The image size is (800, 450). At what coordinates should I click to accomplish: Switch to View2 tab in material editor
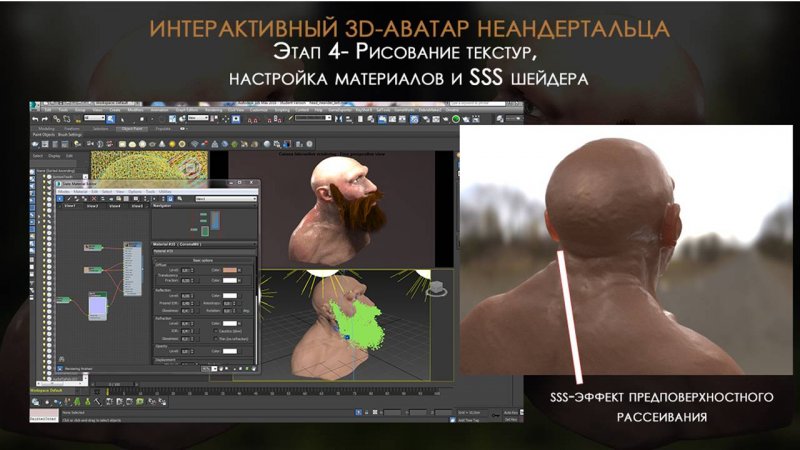point(93,206)
